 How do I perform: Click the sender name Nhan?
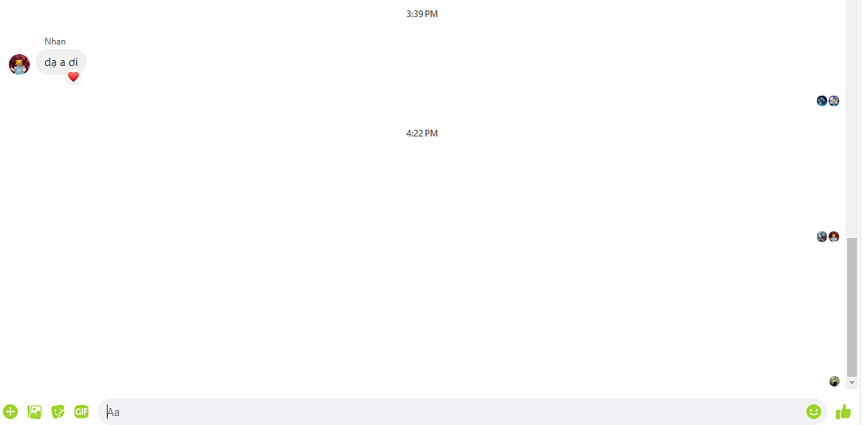56,42
